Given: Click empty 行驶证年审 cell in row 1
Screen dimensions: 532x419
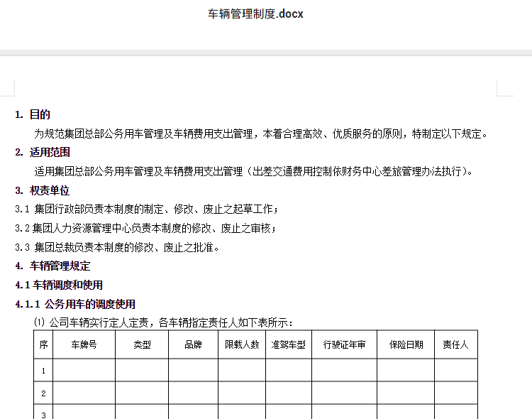Looking at the screenshot, I should click(344, 370).
